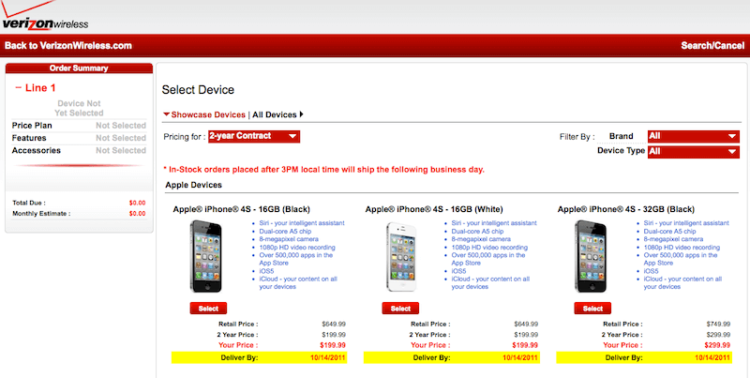Go back to VerizonWireless.com

68,46
